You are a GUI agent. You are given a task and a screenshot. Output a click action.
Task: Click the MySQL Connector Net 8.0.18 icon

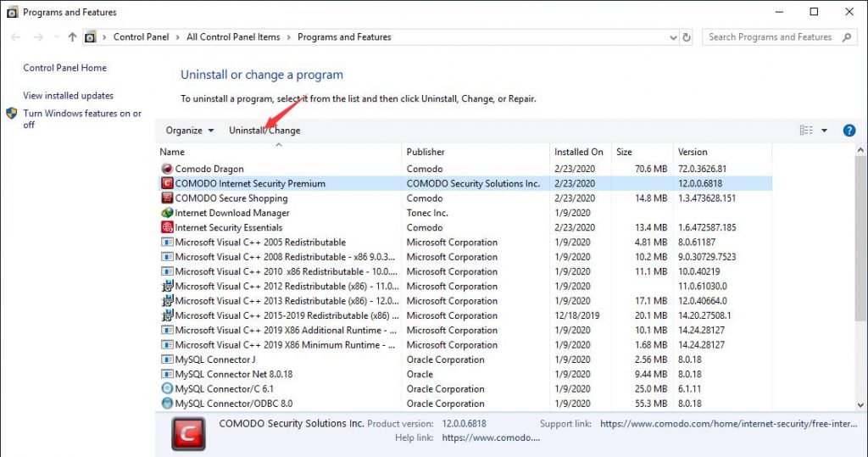[x=167, y=374]
